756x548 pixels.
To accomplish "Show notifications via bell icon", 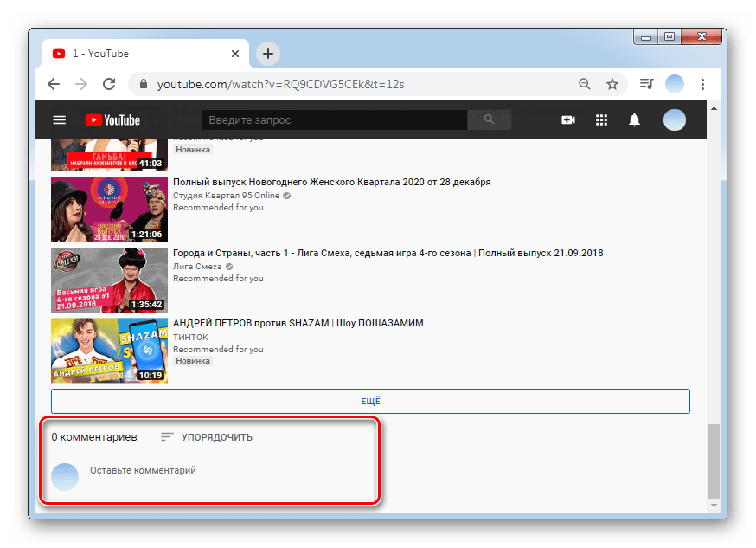I will [635, 120].
